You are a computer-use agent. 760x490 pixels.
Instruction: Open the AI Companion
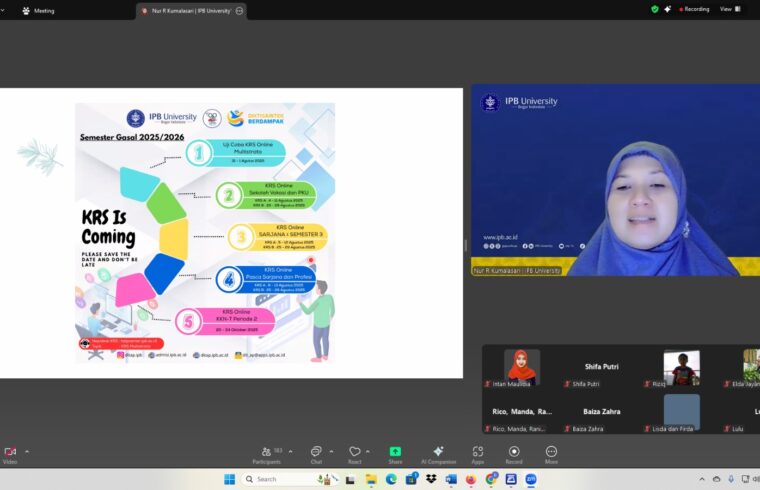438,452
